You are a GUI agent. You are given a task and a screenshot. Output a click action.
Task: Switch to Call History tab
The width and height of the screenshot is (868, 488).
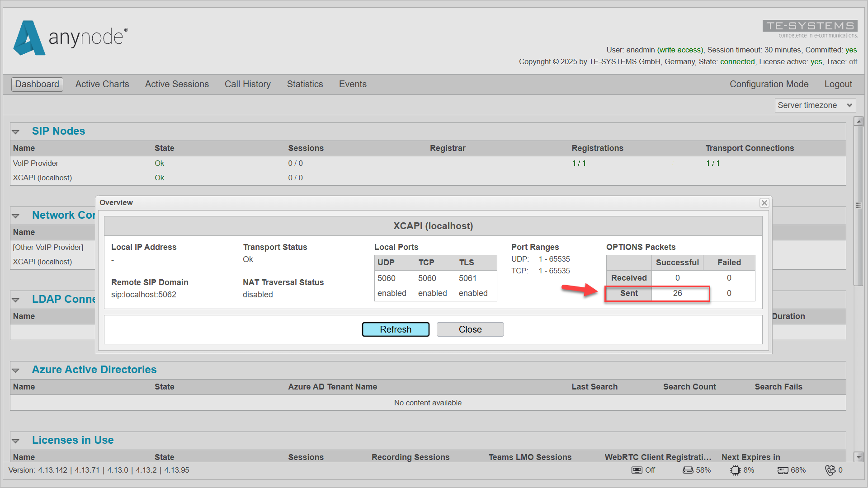point(247,84)
